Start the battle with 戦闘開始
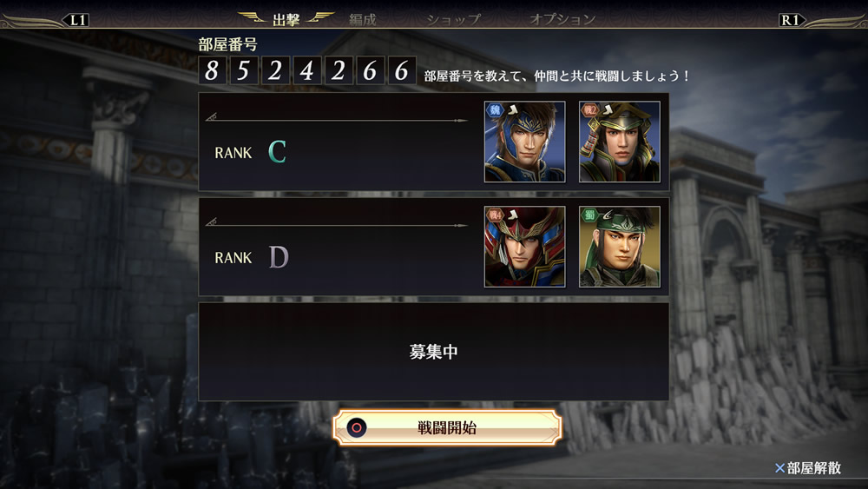The image size is (868, 489). [447, 427]
